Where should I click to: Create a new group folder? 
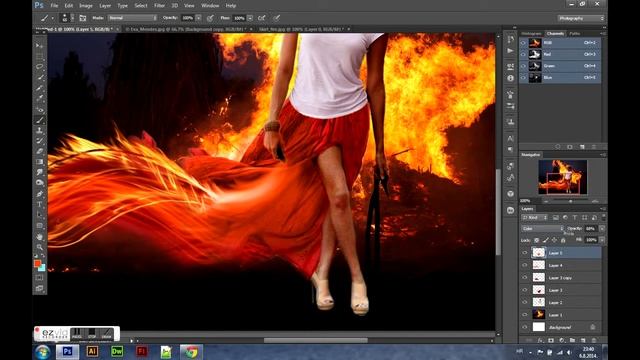572,340
